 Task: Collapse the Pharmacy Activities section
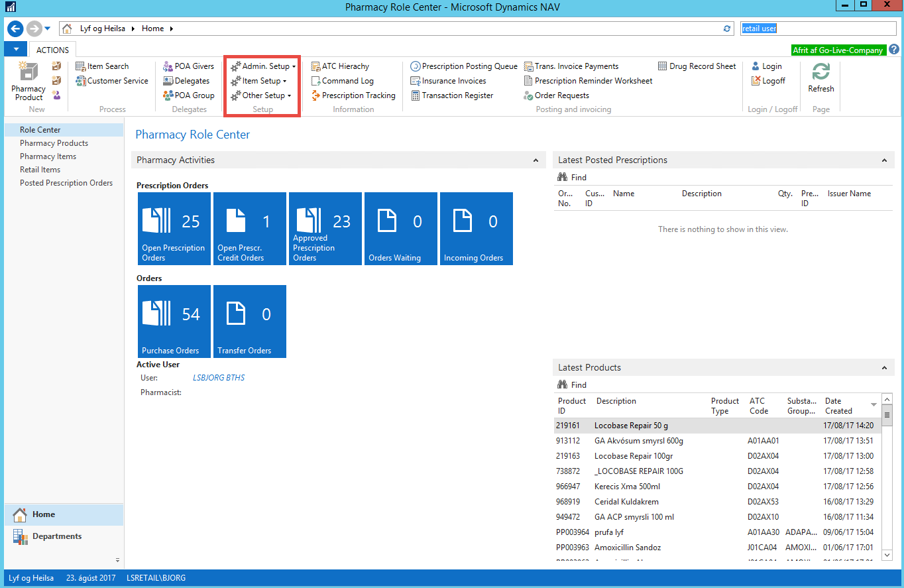click(x=536, y=160)
